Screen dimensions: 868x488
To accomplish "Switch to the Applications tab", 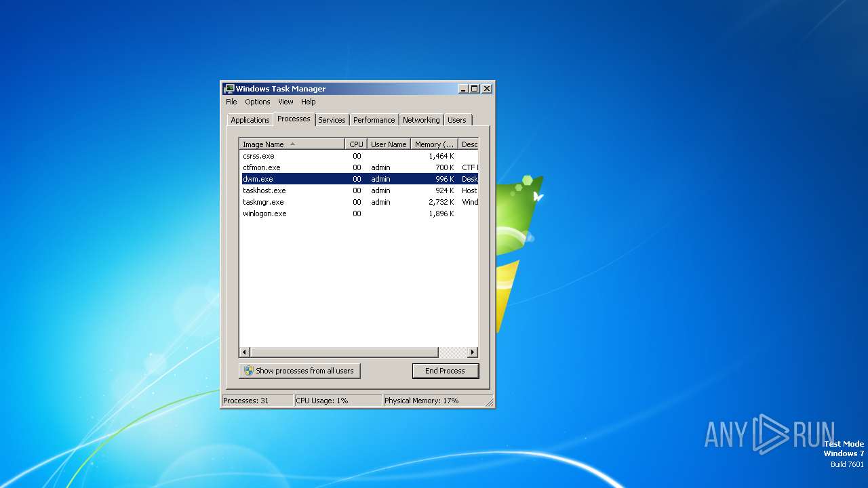I will click(x=250, y=120).
